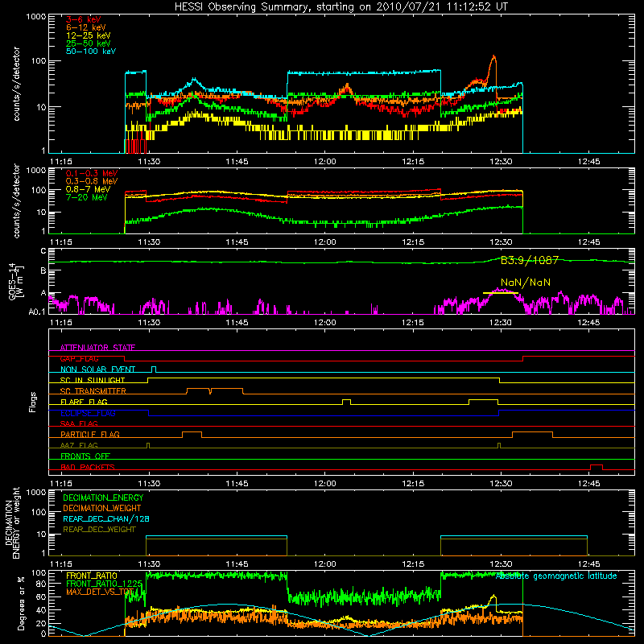Click the '12-25 keV' legend label
The width and height of the screenshot is (644, 644).
tap(89, 35)
